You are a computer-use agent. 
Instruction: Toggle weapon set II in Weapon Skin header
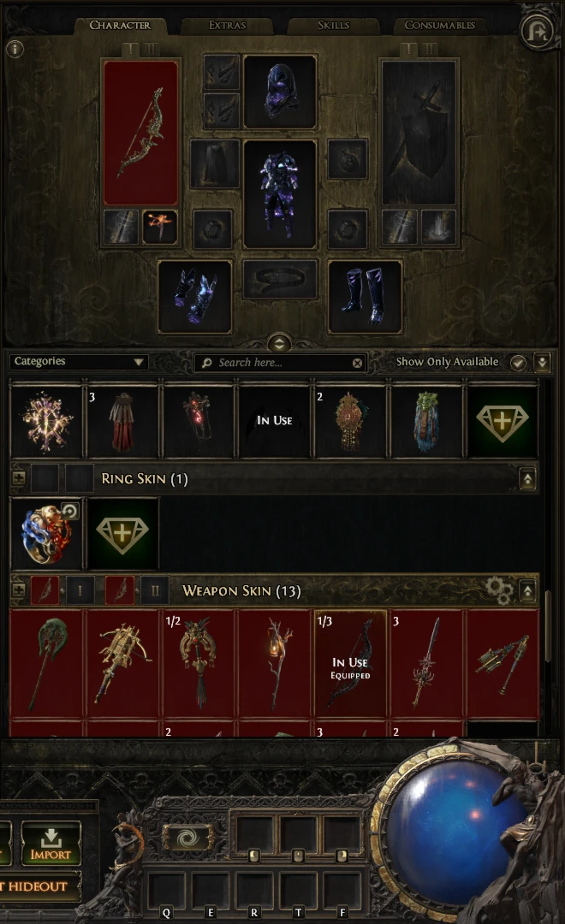pos(155,590)
